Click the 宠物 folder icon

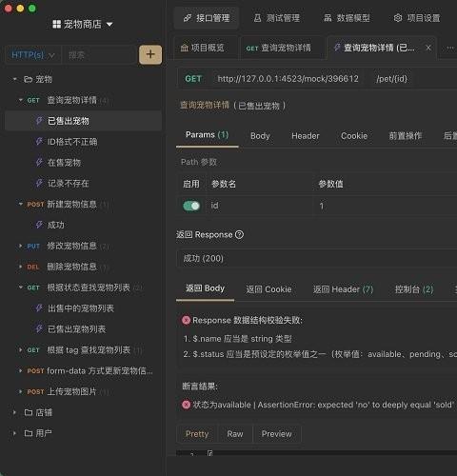pos(28,79)
